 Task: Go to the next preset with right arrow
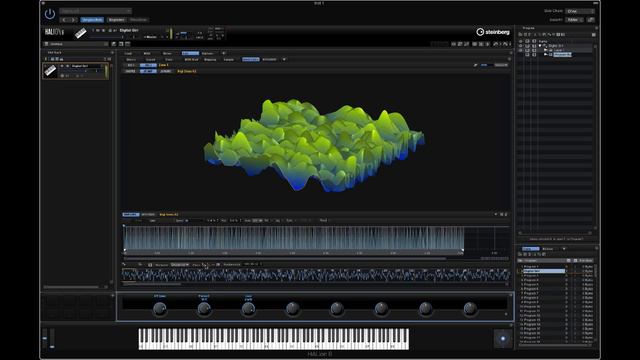click(x=73, y=20)
